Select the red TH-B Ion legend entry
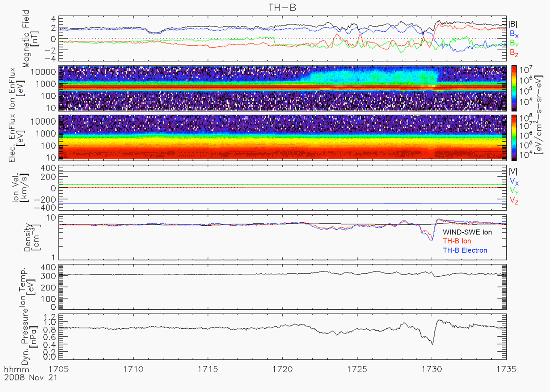 (457, 241)
